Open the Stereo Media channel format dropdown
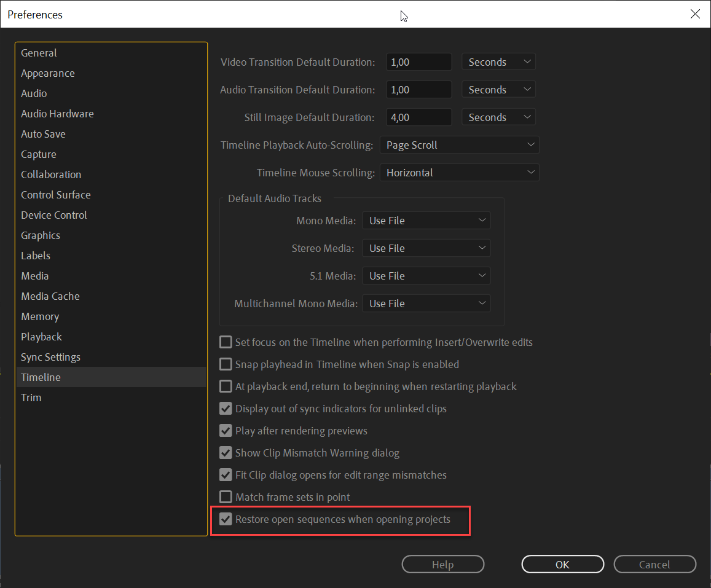Image resolution: width=711 pixels, height=588 pixels. (x=426, y=248)
